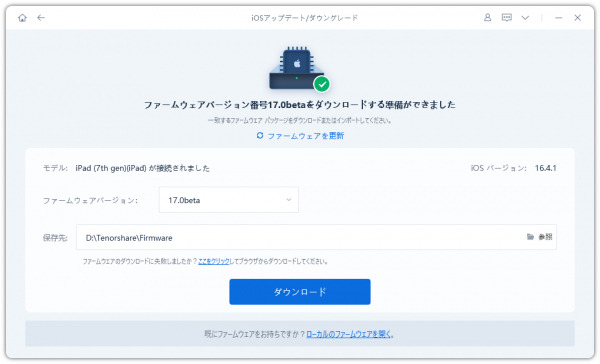This screenshot has height=364, width=600.
Task: Expand firmware version list via arrow
Action: tap(289, 200)
